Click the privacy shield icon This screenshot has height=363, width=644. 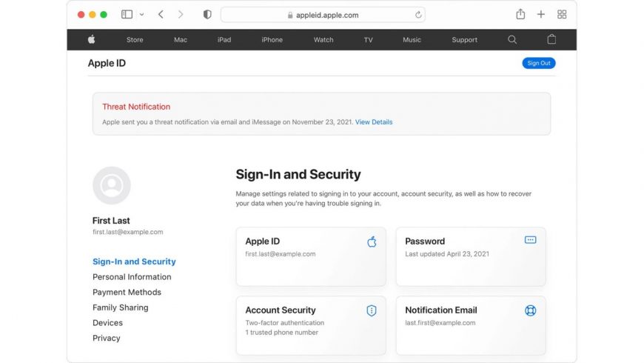pyautogui.click(x=207, y=14)
